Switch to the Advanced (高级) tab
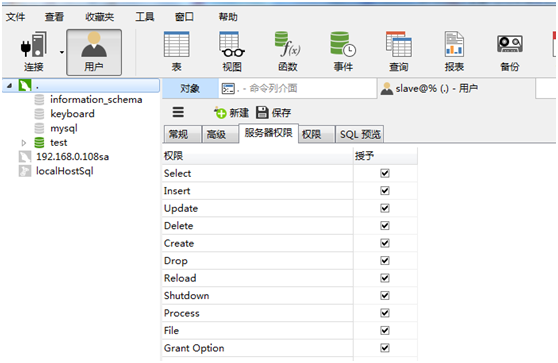This screenshot has height=363, width=558. point(220,134)
